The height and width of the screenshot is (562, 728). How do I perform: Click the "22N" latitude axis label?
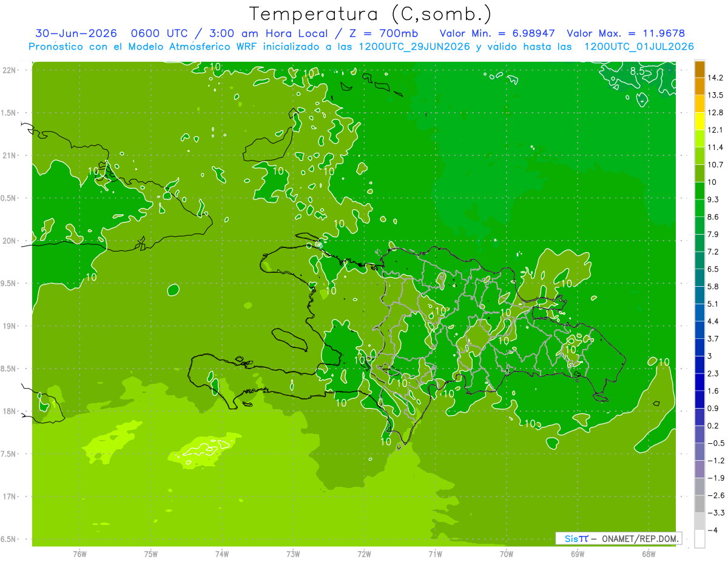(10, 70)
